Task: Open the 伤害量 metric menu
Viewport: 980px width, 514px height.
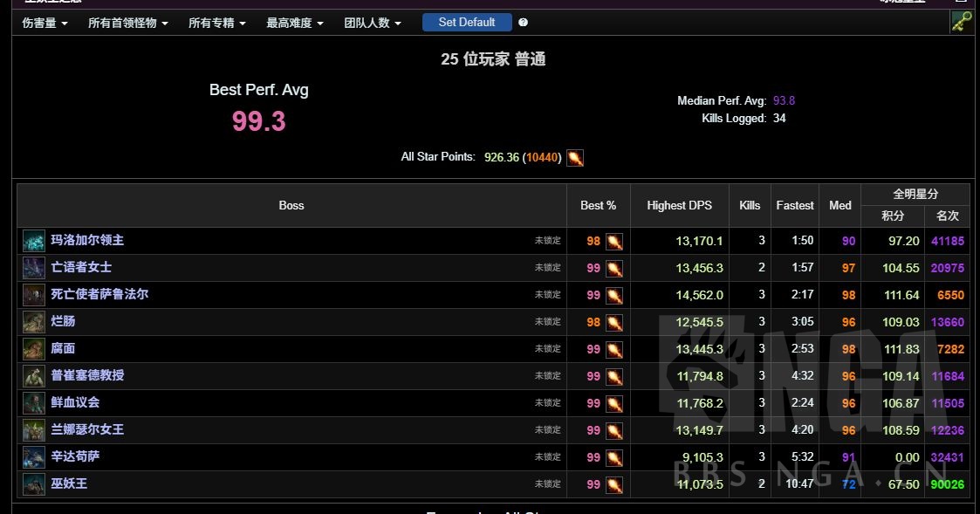Action: pyautogui.click(x=42, y=22)
